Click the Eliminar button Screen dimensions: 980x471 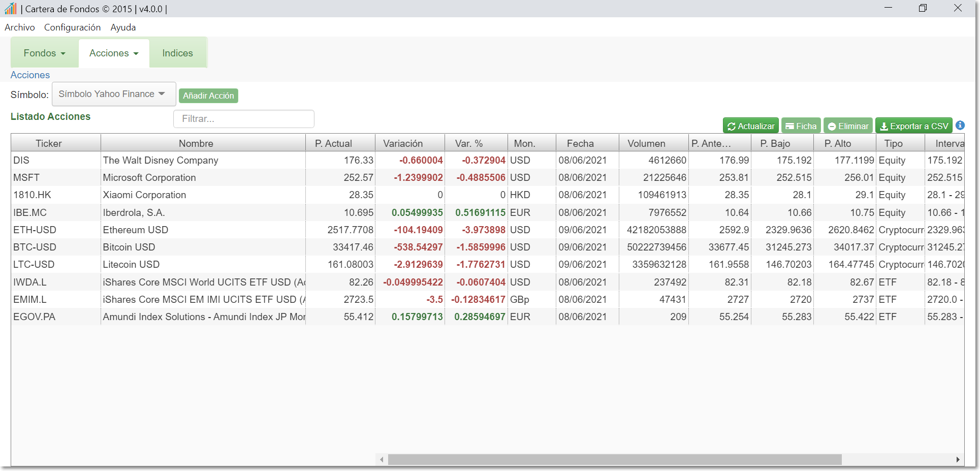tap(848, 126)
